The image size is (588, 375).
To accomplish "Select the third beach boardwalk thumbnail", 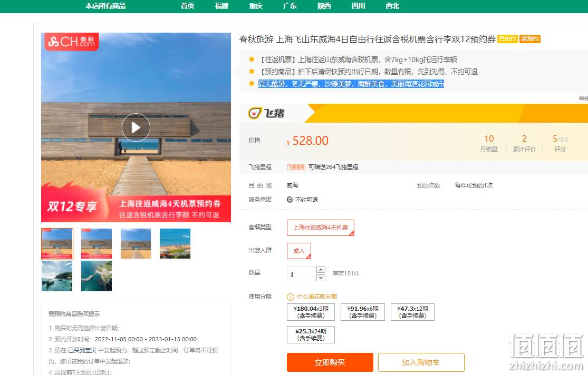I will point(136,243).
